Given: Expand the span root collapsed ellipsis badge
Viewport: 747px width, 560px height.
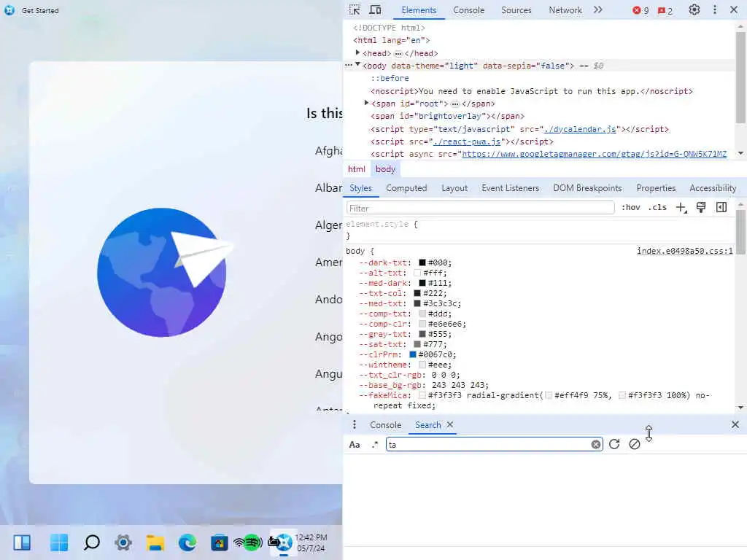Looking at the screenshot, I should (x=455, y=104).
